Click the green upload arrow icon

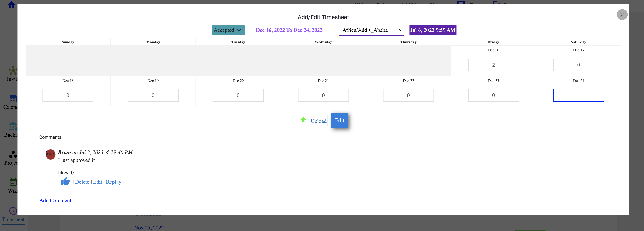[x=303, y=120]
